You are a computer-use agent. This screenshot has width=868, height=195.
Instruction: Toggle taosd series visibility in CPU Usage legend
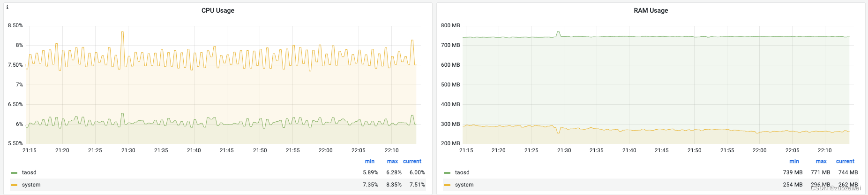(29, 173)
